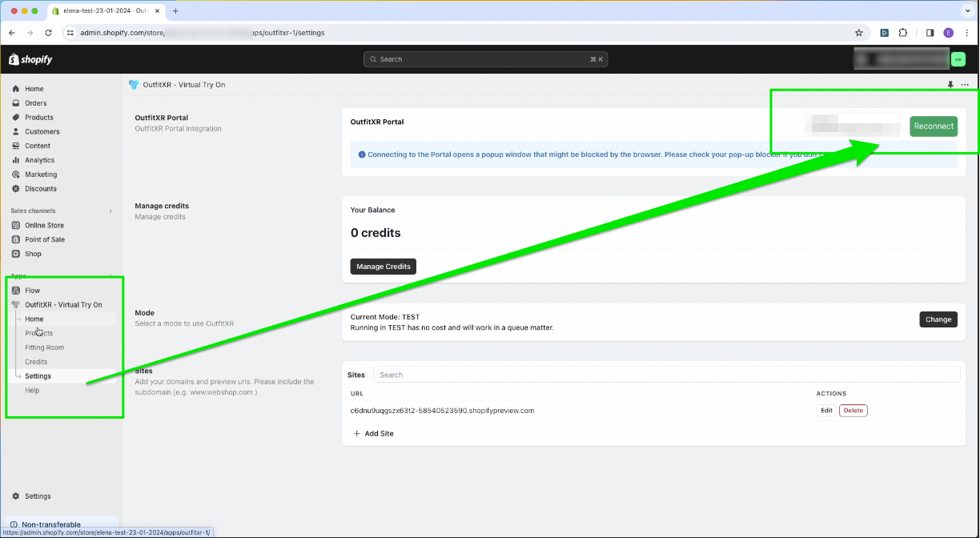Click the Manage Credits button
This screenshot has width=980, height=538.
pyautogui.click(x=384, y=267)
